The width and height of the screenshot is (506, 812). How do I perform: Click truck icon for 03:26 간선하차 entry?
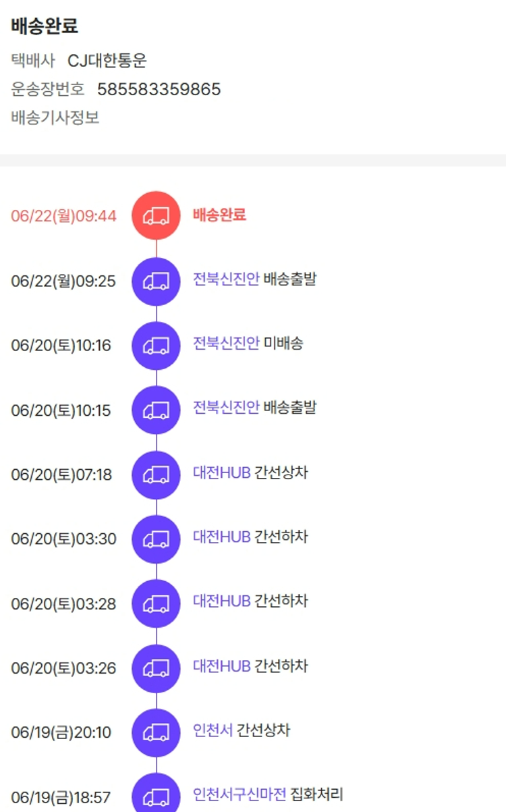point(156,668)
